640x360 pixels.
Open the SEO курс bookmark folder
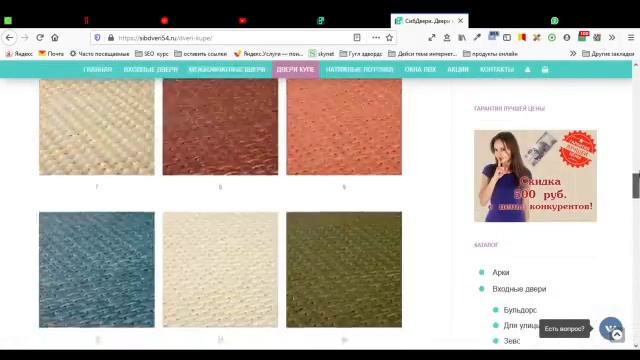152,53
